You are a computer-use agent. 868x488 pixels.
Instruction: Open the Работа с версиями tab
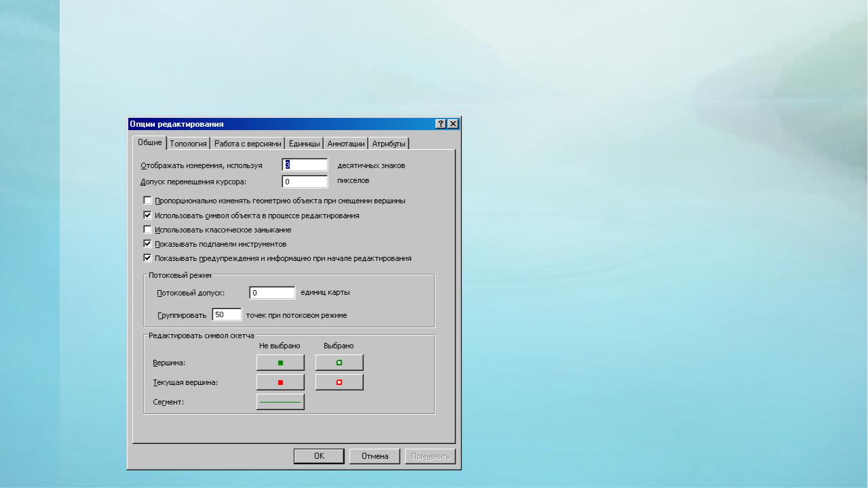click(248, 144)
